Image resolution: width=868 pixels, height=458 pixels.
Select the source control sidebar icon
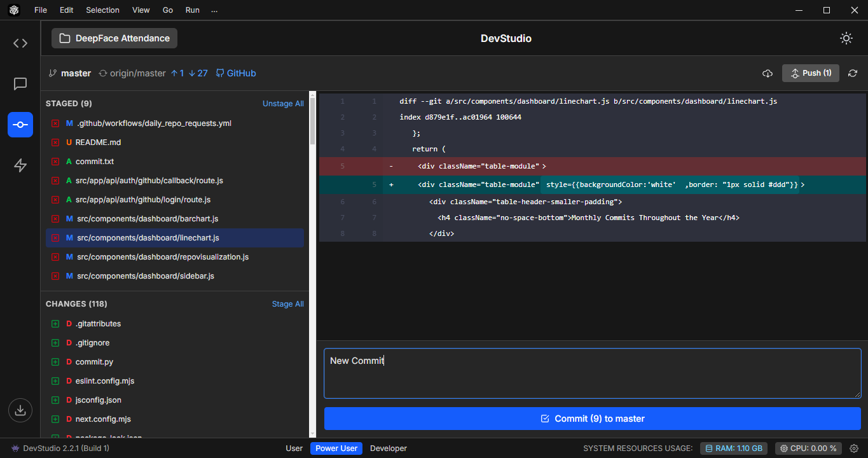click(x=20, y=125)
